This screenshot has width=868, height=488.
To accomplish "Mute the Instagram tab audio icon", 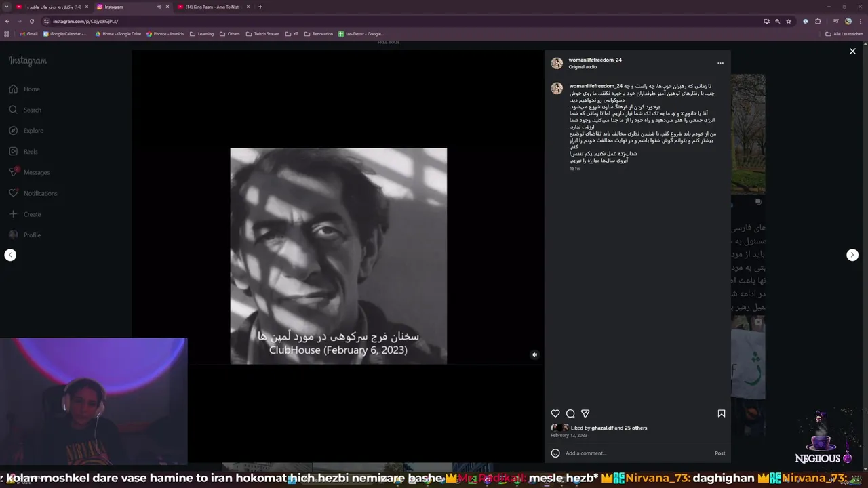I will [x=159, y=7].
